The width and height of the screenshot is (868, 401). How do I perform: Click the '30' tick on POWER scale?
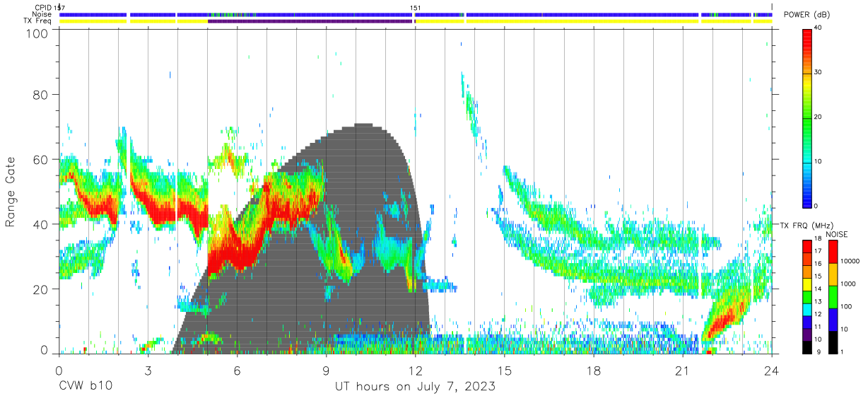818,72
